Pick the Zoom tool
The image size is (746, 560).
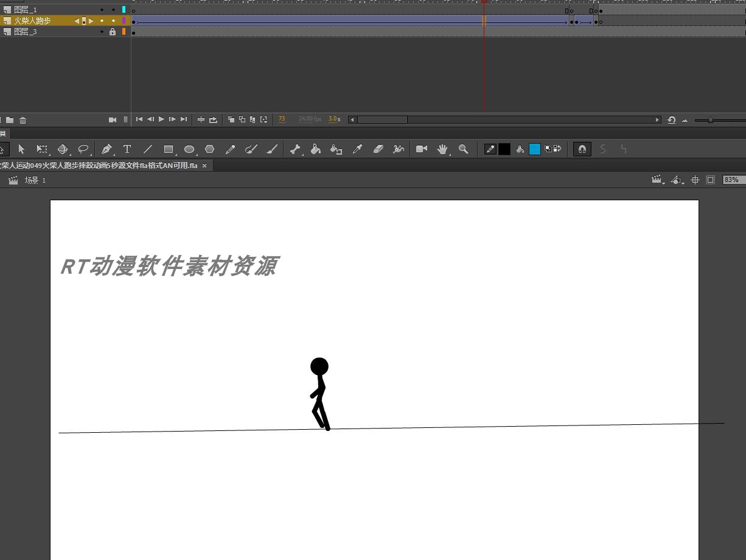coord(464,149)
